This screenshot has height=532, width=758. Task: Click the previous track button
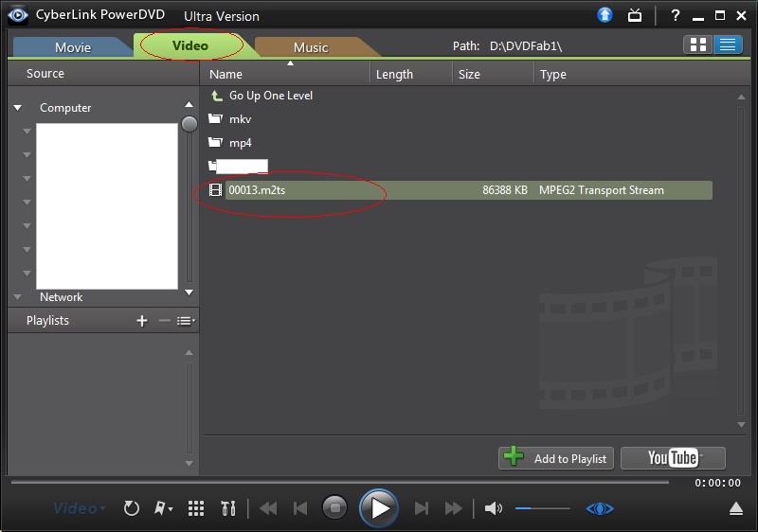tap(300, 508)
